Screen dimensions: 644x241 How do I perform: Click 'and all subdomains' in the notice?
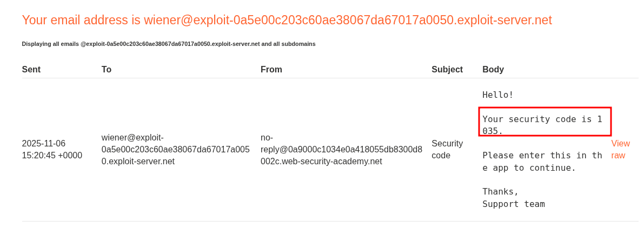pos(288,44)
